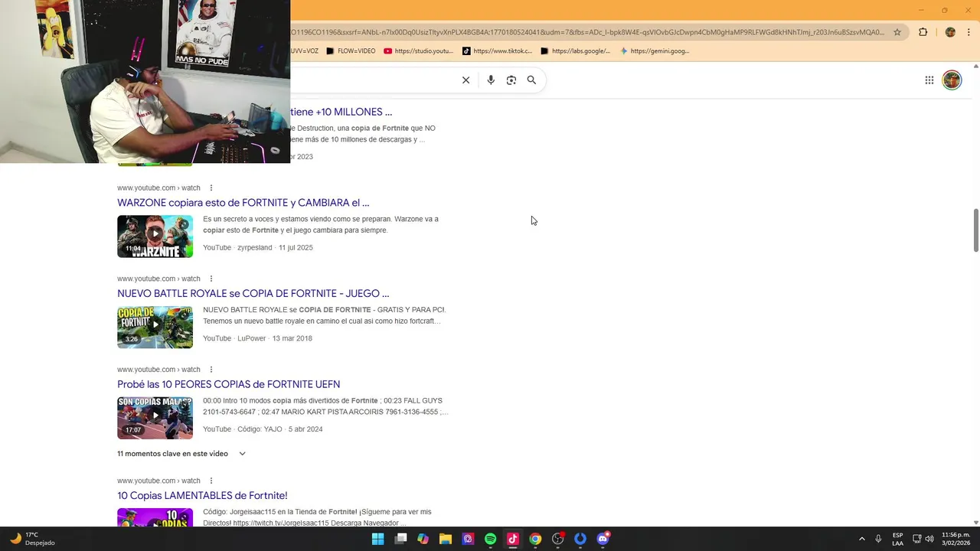Open labs.google bookmark
Image resolution: width=980 pixels, height=551 pixels.
pyautogui.click(x=576, y=51)
